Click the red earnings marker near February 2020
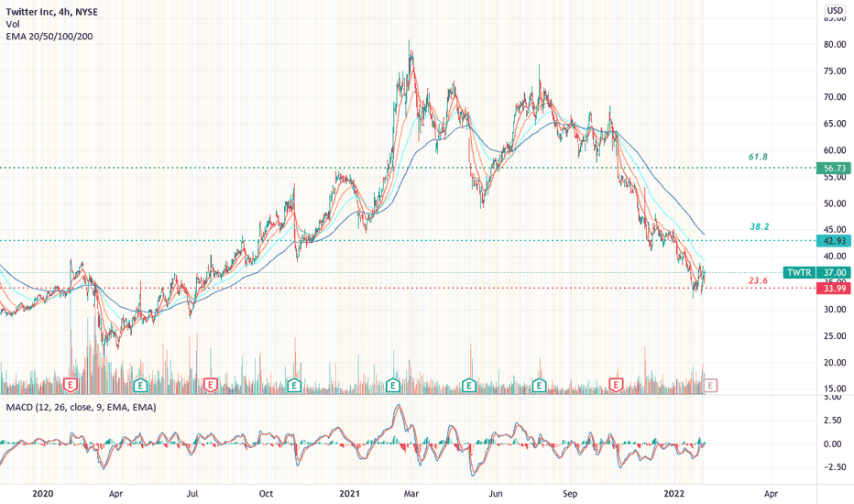854x504 pixels. [x=71, y=385]
